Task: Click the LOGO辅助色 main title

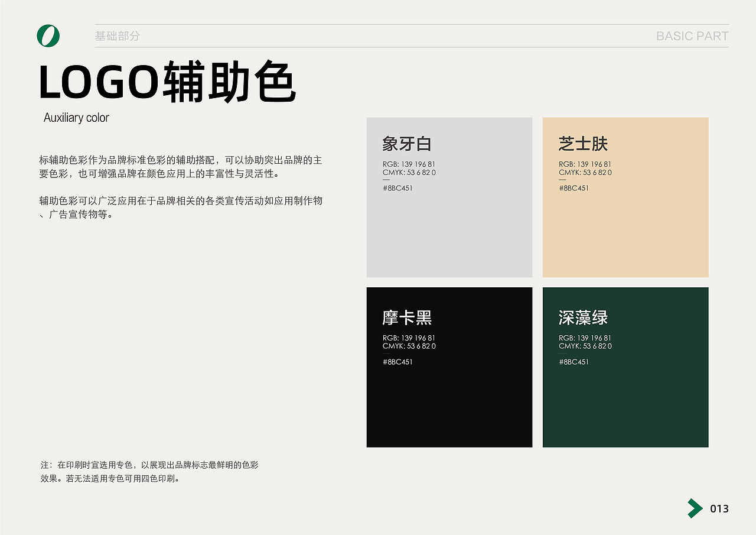Action: (x=167, y=81)
